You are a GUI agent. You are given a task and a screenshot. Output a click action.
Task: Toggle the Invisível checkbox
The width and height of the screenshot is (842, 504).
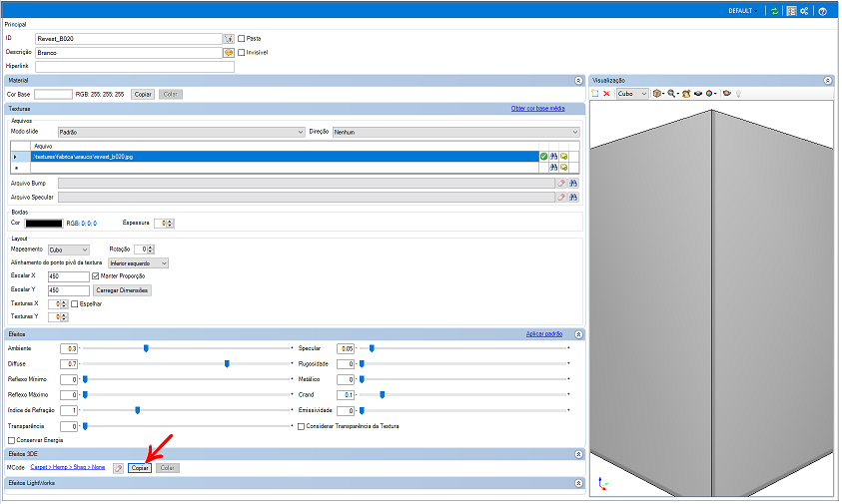point(242,52)
